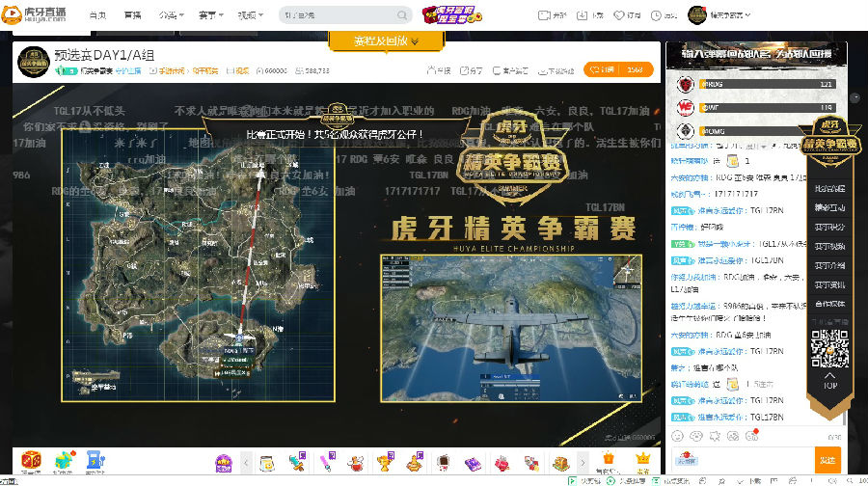Click the airplane gameplay video panel
The width and height of the screenshot is (868, 486).
511,328
